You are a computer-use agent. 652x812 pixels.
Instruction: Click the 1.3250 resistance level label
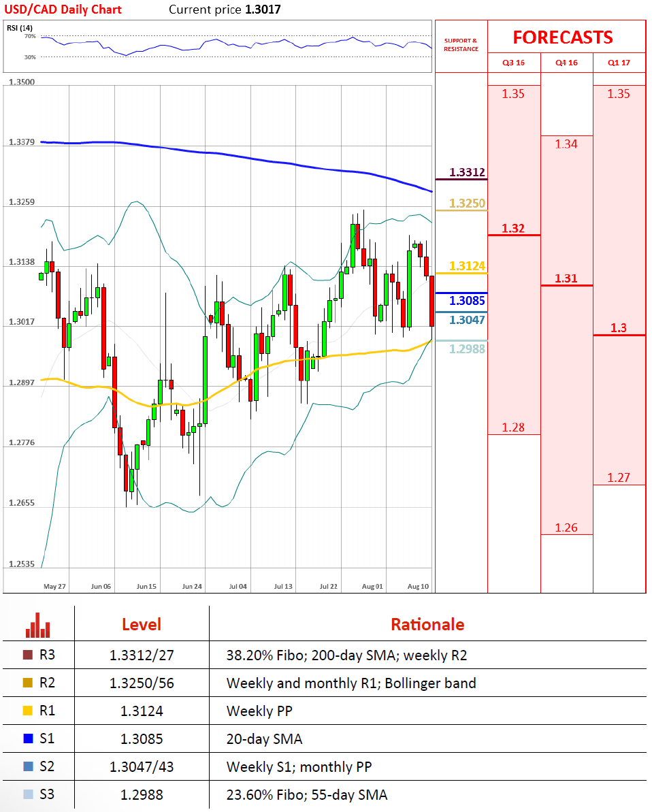[x=467, y=203]
